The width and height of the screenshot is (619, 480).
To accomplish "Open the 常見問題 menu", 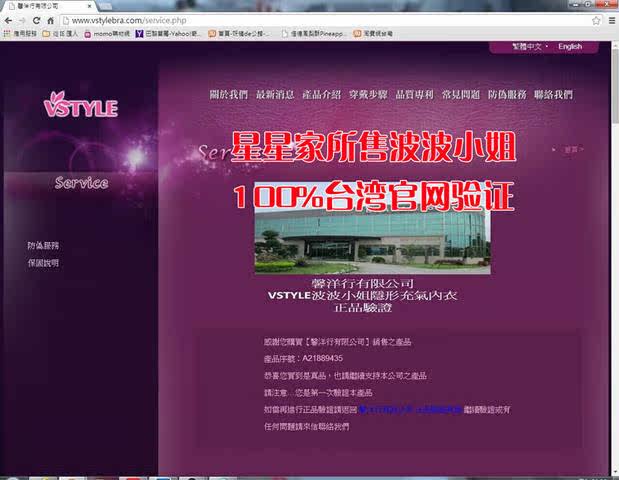I will (x=461, y=94).
